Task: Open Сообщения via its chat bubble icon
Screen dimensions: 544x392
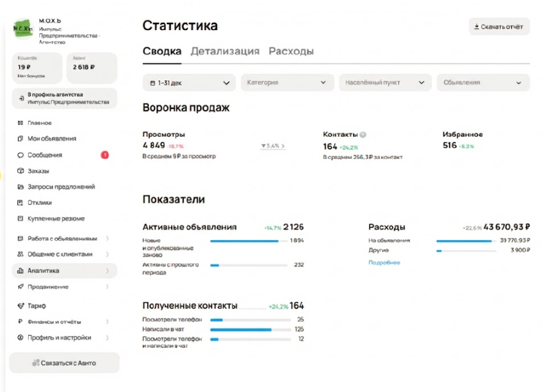Action: [x=21, y=155]
